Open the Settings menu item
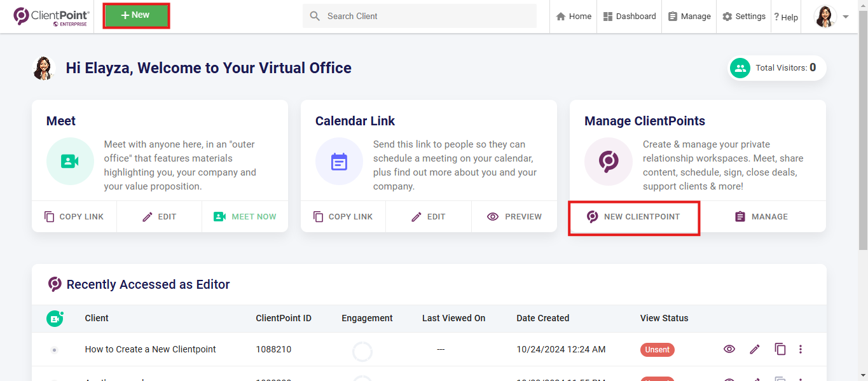This screenshot has height=381, width=868. point(744,17)
